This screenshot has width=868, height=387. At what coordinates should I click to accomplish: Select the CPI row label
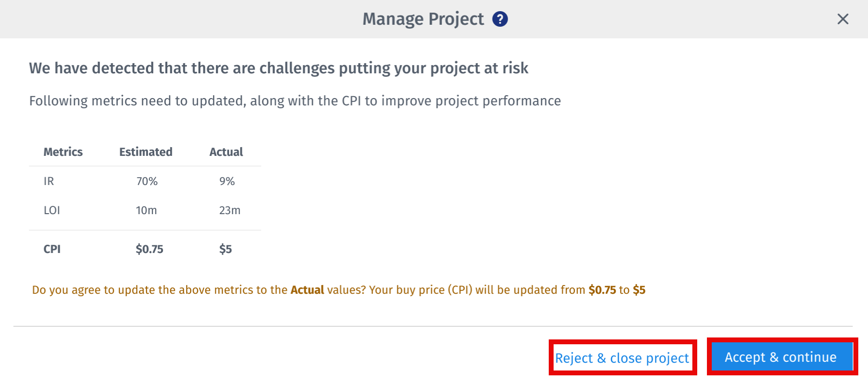(x=52, y=249)
